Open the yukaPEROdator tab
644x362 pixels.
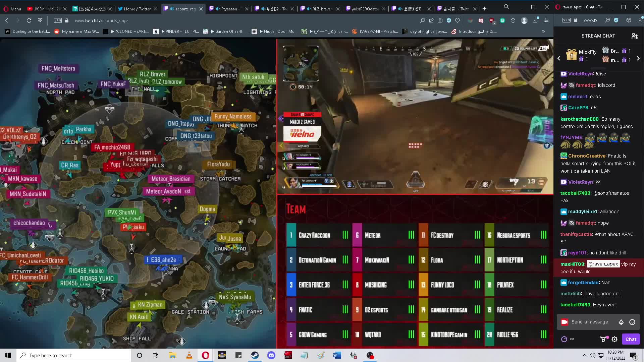tap(366, 9)
